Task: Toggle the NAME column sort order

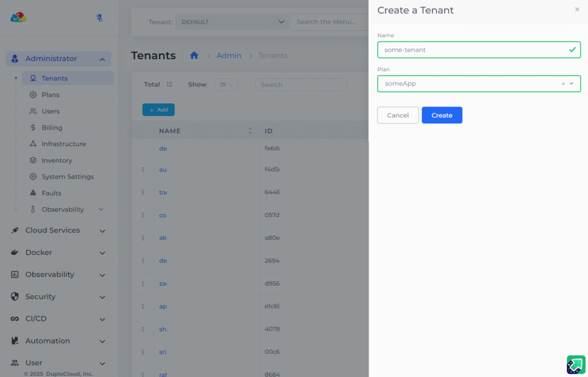Action: [x=250, y=130]
